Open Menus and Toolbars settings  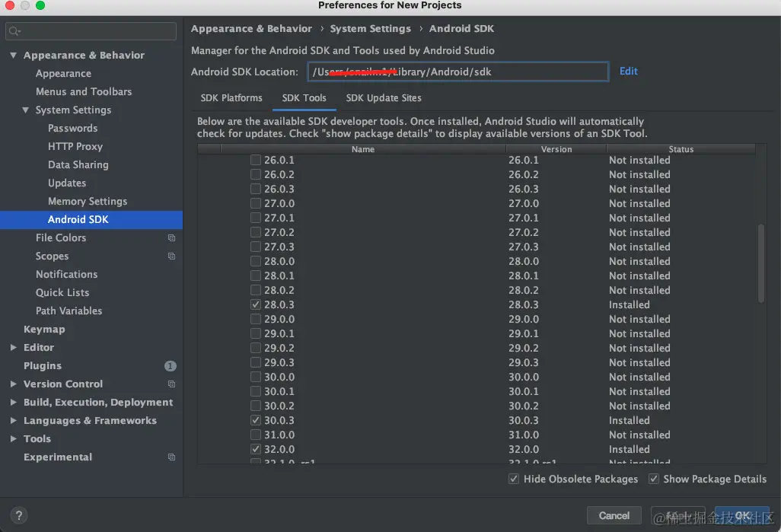(x=84, y=91)
